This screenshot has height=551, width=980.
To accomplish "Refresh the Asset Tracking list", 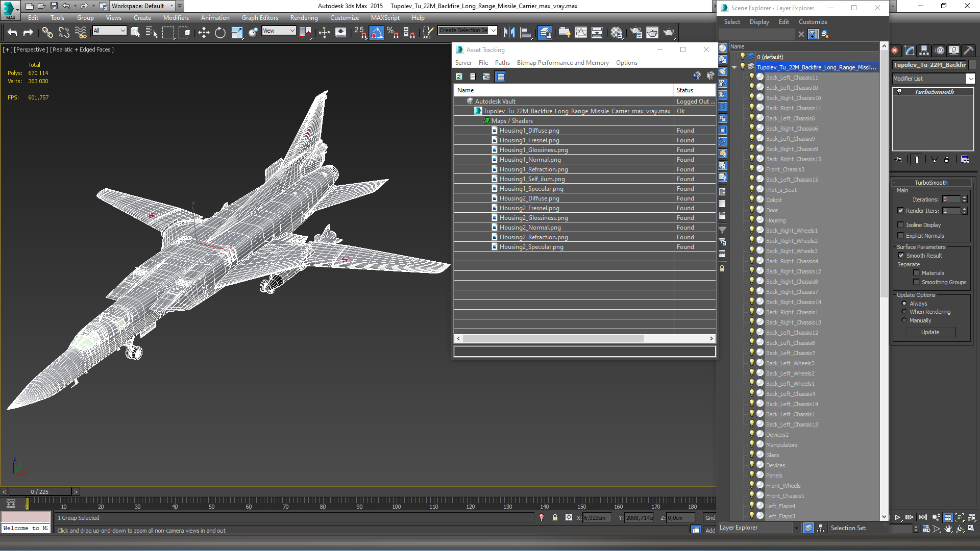I will [459, 77].
